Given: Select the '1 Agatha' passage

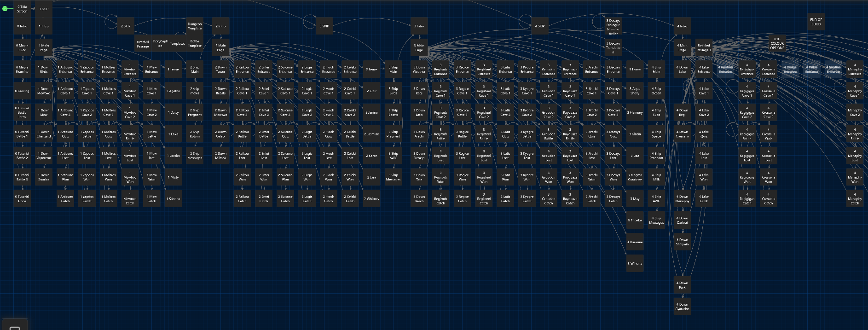Looking at the screenshot, I should tap(174, 91).
